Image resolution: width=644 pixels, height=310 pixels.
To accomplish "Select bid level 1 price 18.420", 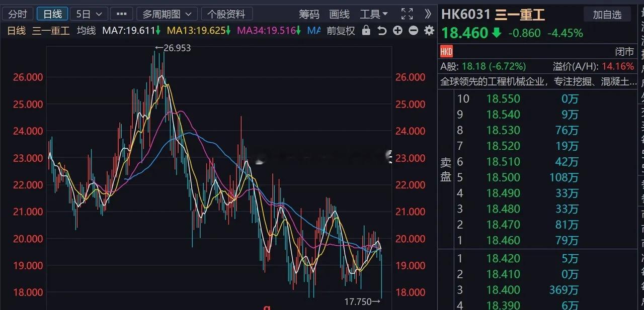I will 503,259.
